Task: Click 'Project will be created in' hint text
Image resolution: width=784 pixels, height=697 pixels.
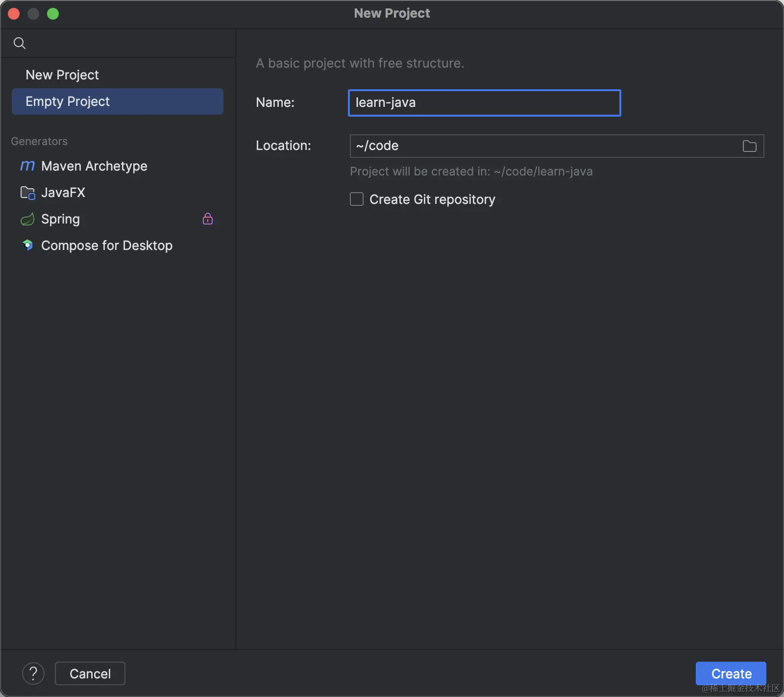Action: coord(471,172)
